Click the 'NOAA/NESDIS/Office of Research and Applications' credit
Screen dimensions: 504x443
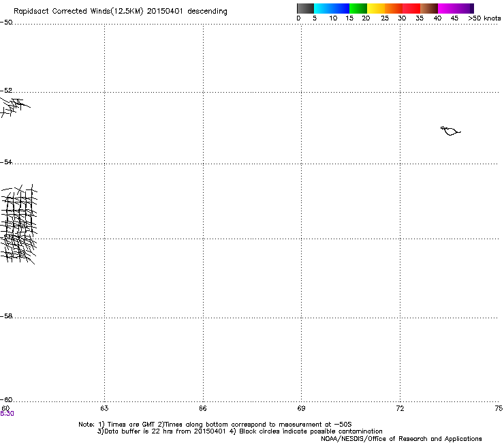(x=401, y=439)
